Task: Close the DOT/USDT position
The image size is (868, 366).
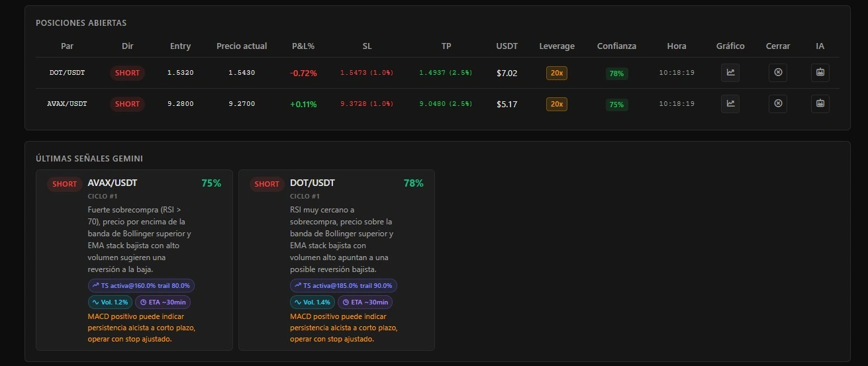Action: pos(778,73)
